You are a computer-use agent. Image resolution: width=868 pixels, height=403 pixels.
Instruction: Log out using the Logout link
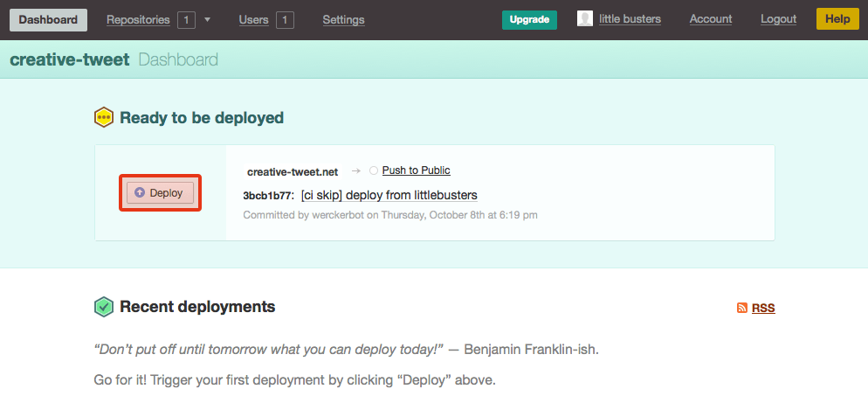click(778, 19)
